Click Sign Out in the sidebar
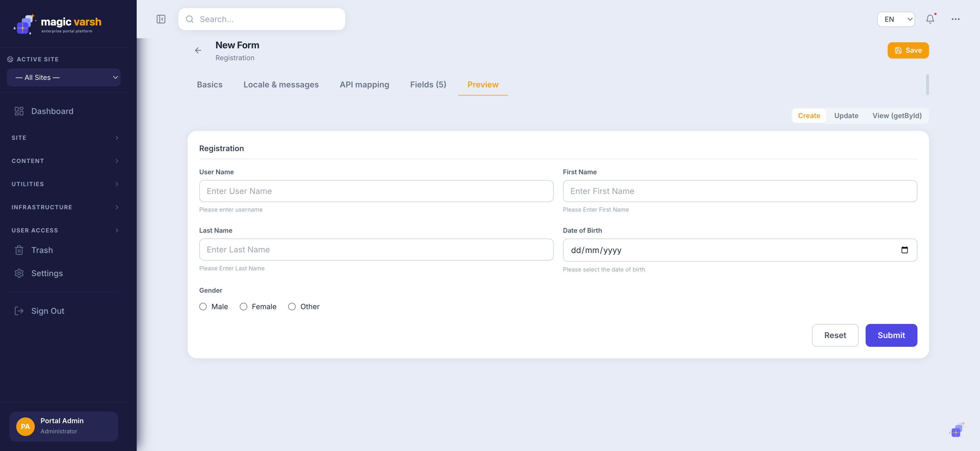The image size is (980, 451). pyautogui.click(x=64, y=311)
